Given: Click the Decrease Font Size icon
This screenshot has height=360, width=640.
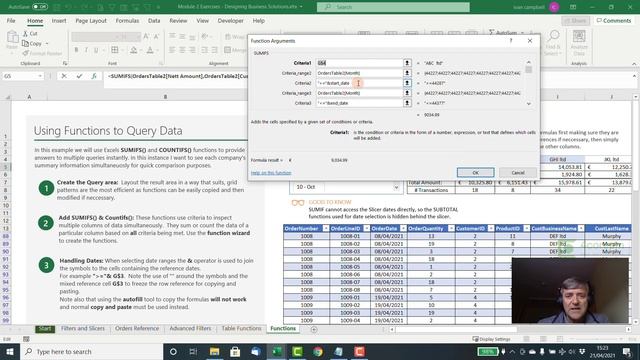Looking at the screenshot, I should [156, 37].
